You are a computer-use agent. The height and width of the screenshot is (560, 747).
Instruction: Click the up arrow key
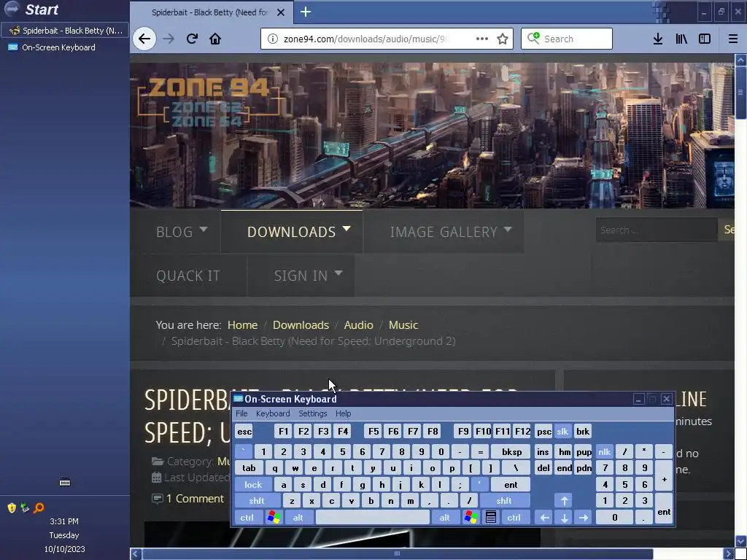coord(565,501)
